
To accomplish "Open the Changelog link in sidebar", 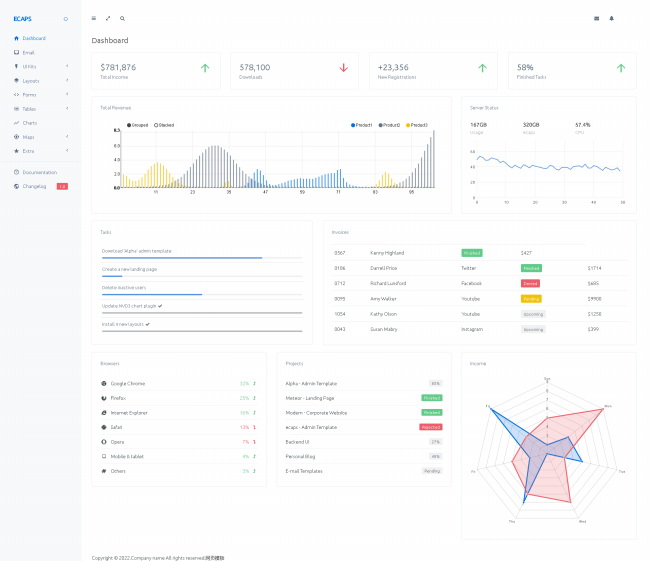I will click(x=34, y=186).
